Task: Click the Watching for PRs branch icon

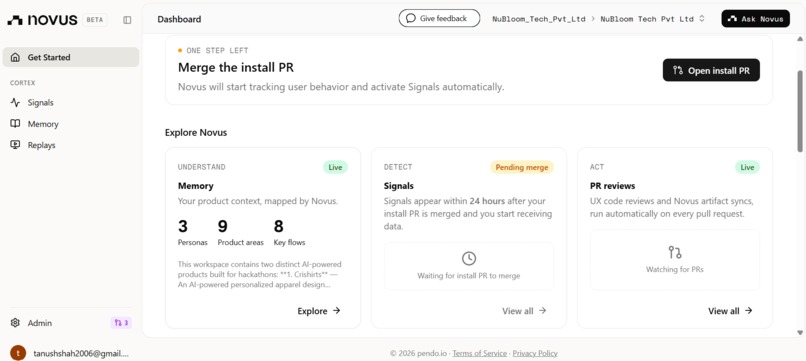Action: [674, 252]
